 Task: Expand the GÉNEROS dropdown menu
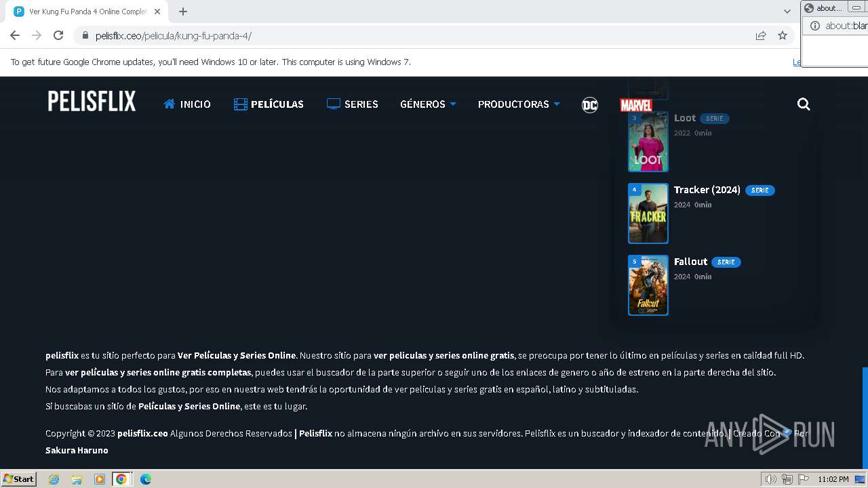click(428, 104)
